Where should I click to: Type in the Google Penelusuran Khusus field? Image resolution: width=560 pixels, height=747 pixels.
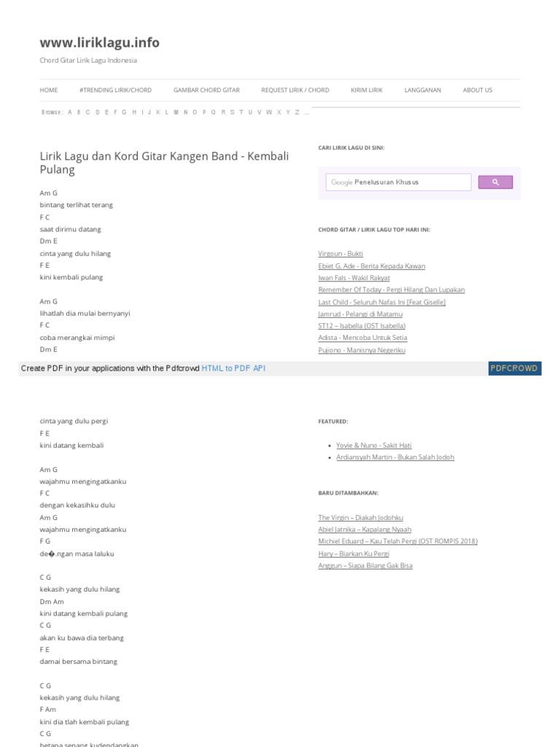pyautogui.click(x=398, y=182)
